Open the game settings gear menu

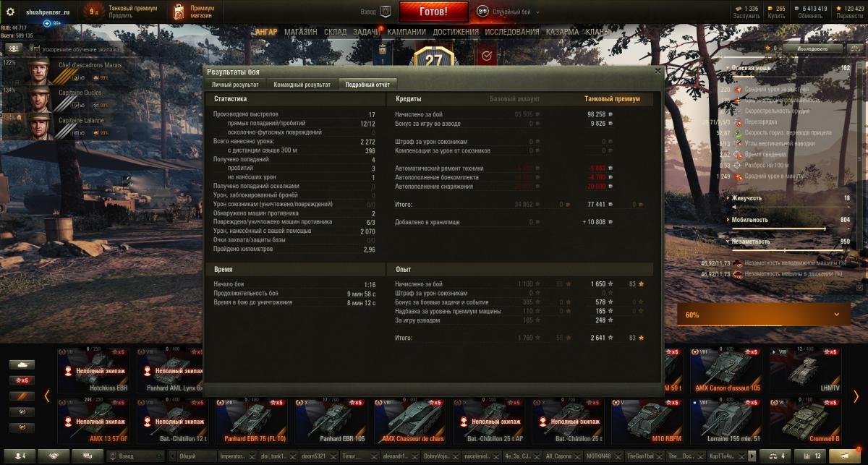9,12
